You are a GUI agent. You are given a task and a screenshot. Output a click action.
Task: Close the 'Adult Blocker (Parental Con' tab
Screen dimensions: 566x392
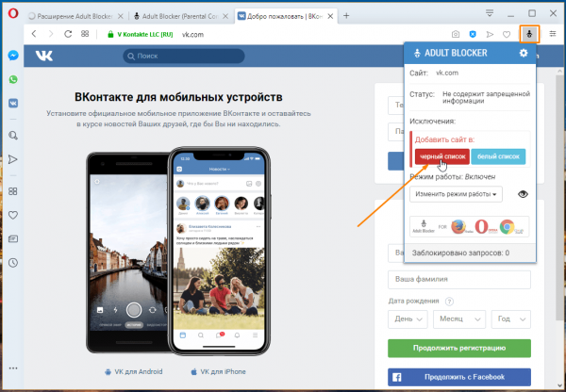(x=225, y=16)
